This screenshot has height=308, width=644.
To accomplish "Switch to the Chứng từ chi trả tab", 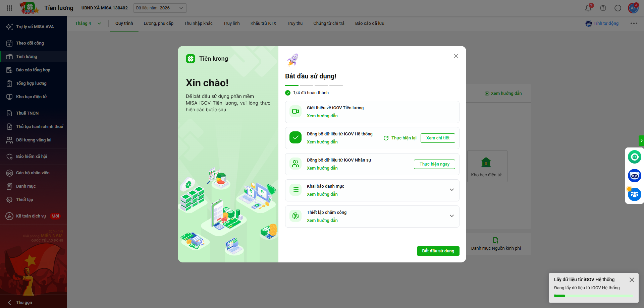I will [329, 23].
